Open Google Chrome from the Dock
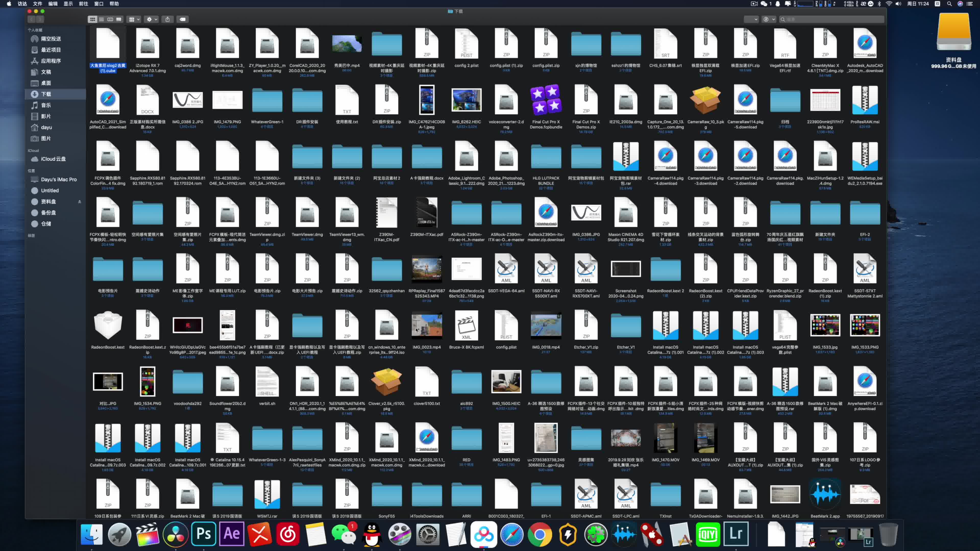Image resolution: width=980 pixels, height=551 pixels. pyautogui.click(x=540, y=534)
